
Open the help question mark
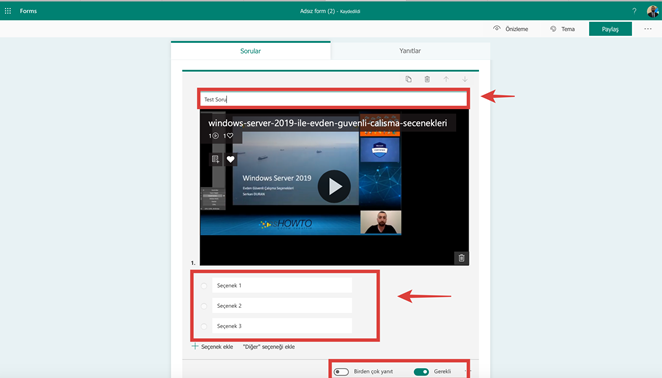(634, 11)
